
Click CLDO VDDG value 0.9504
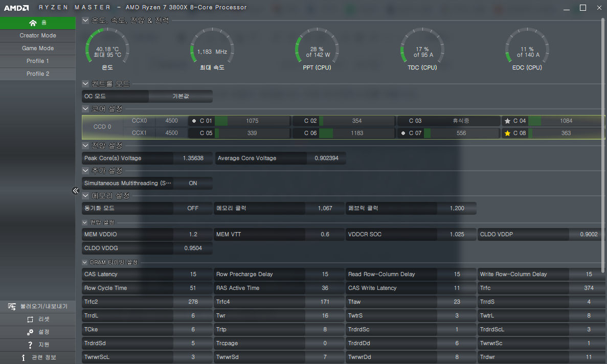click(193, 248)
